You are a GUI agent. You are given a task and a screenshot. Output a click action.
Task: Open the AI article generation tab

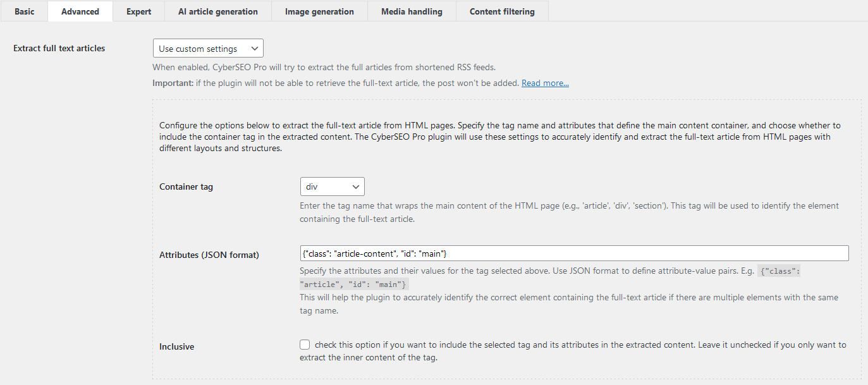(x=217, y=11)
